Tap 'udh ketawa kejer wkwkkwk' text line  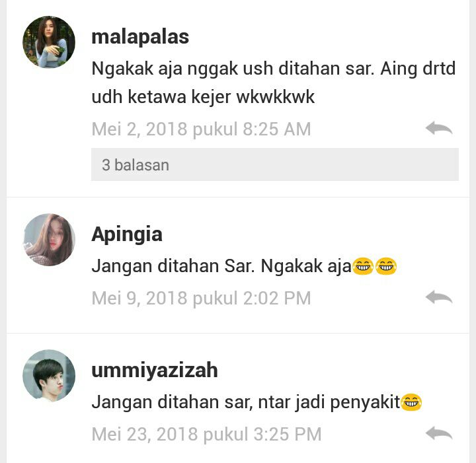[x=203, y=97]
